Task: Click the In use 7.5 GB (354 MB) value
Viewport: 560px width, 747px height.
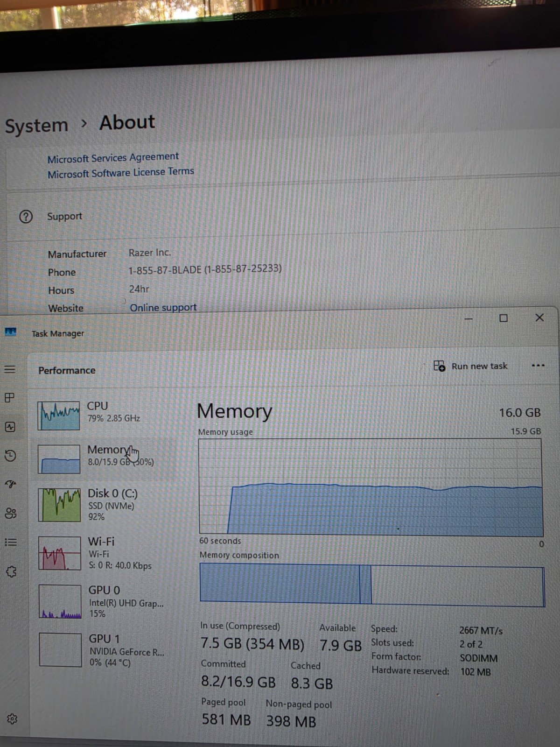Action: (x=252, y=644)
